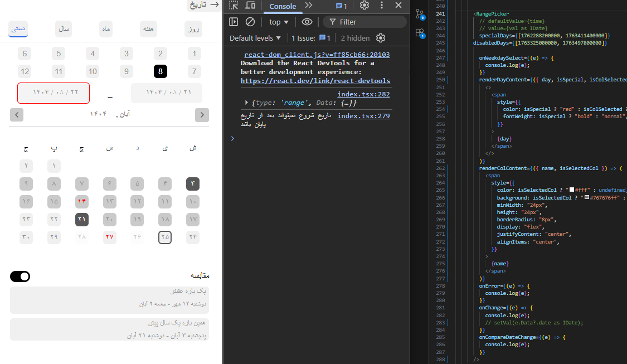Click the back arrow next to تاریخ header

(x=215, y=4)
